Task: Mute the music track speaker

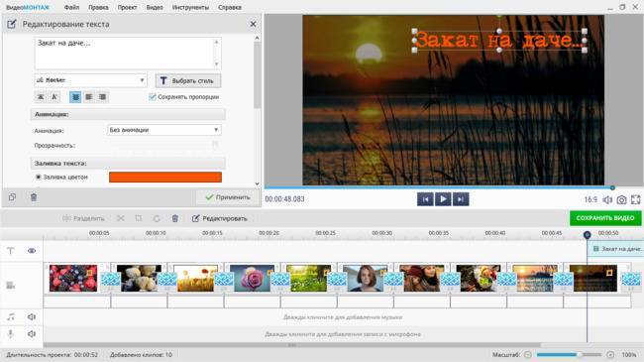Action: click(32, 316)
